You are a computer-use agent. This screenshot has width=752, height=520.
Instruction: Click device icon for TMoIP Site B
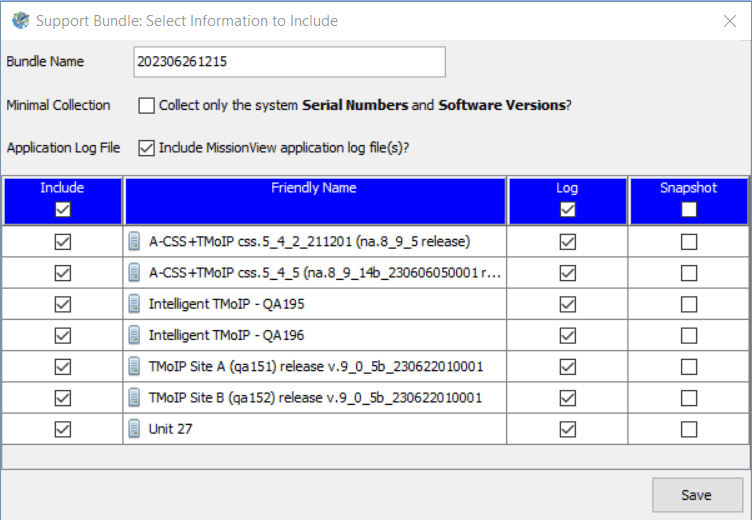click(x=134, y=397)
